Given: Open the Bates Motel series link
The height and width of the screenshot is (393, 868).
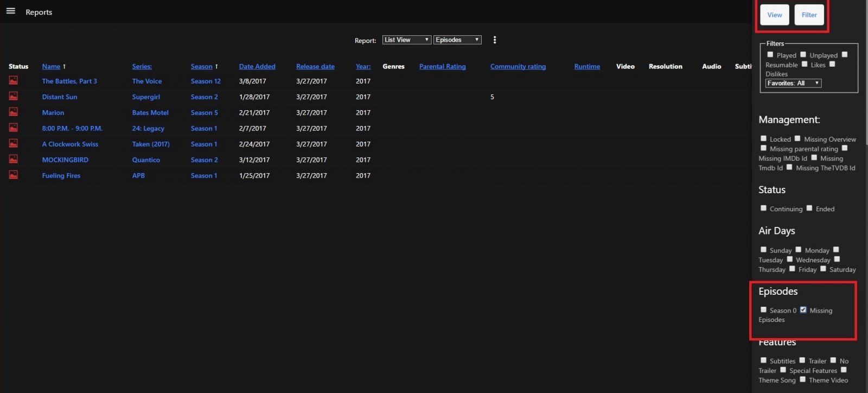Looking at the screenshot, I should click(150, 112).
